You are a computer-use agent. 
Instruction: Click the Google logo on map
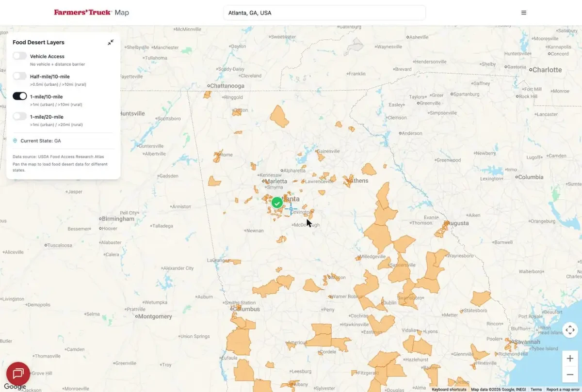point(15,386)
